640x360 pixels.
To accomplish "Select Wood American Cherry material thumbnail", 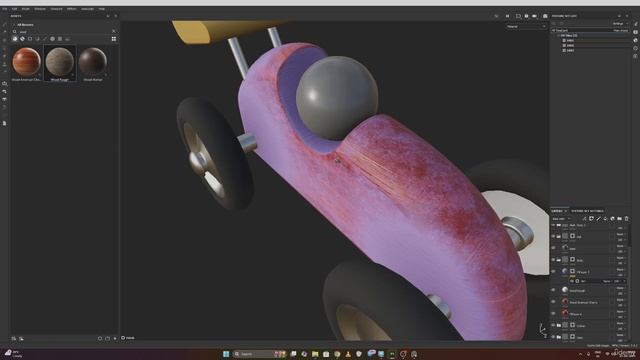I will point(27,62).
